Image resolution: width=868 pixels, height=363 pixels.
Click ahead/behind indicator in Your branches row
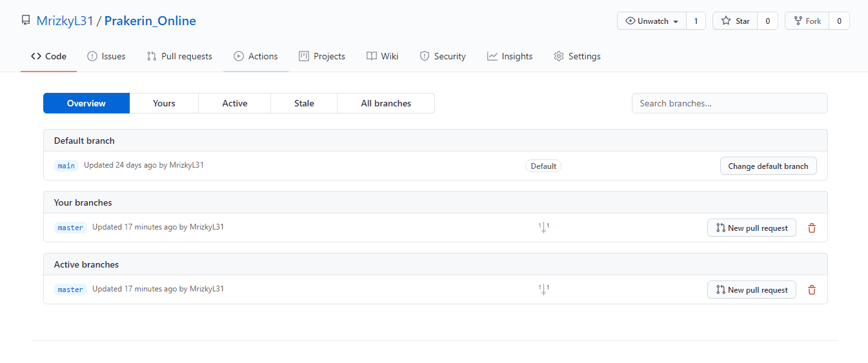point(543,227)
